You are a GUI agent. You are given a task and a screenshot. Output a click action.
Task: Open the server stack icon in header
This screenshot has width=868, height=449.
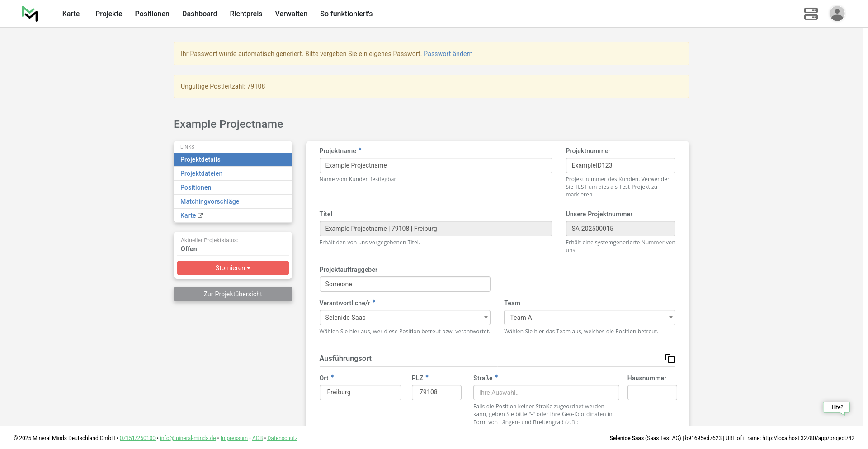pyautogui.click(x=811, y=14)
